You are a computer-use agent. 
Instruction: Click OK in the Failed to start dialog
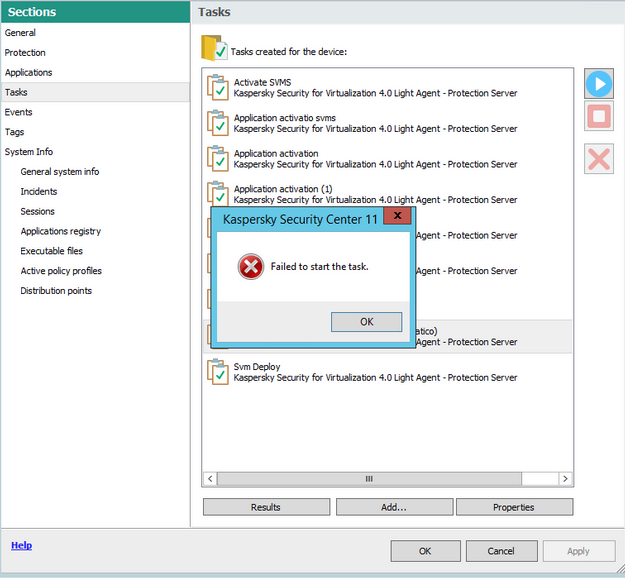pyautogui.click(x=366, y=322)
